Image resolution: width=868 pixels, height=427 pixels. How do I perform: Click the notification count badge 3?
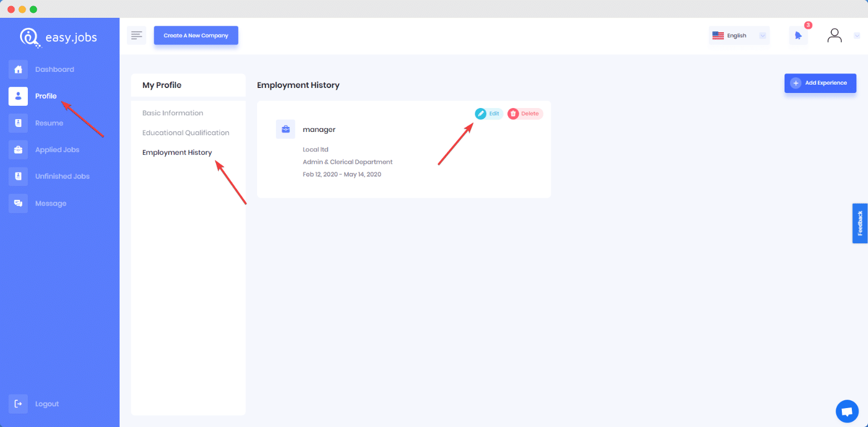(808, 25)
